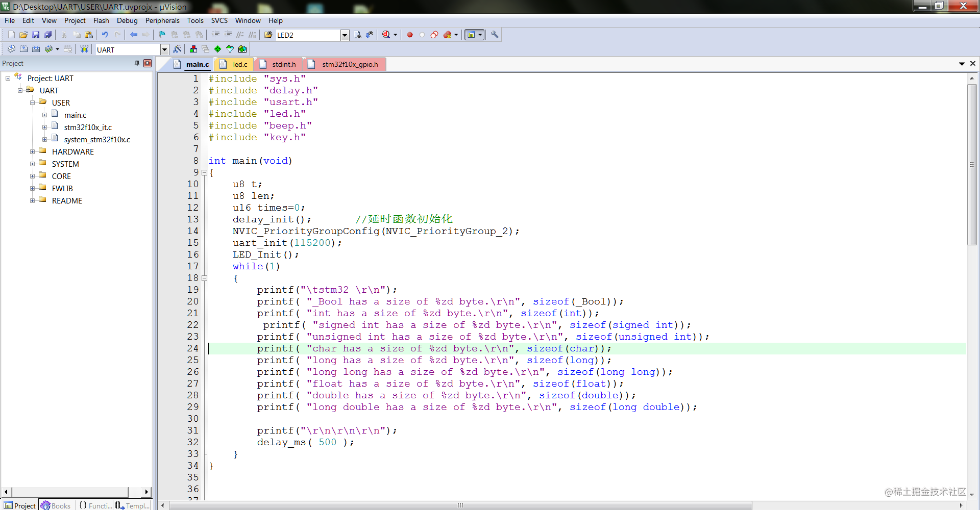
Task: Insert a bookmark with the flag icon
Action: (162, 35)
